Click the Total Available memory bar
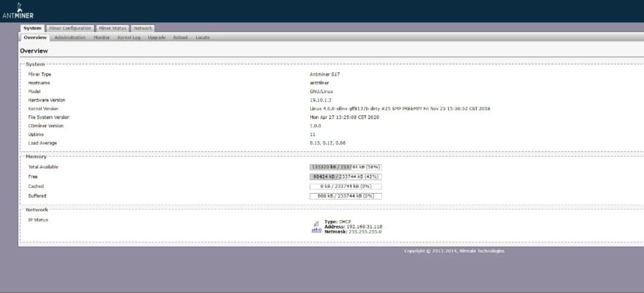The height and width of the screenshot is (293, 644). (x=345, y=167)
